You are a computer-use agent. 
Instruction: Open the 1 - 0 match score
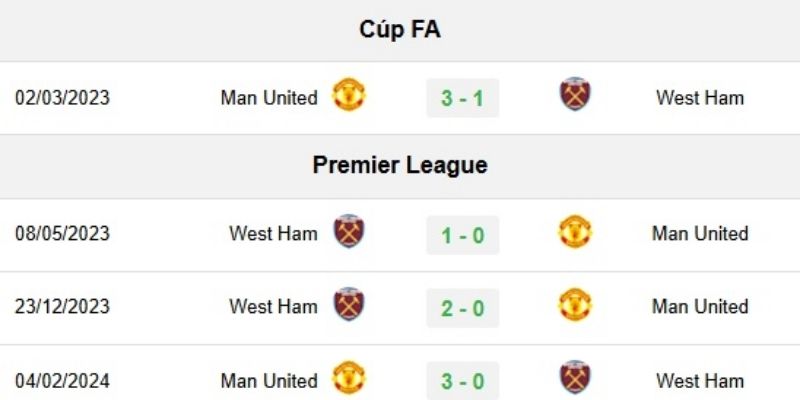point(462,234)
